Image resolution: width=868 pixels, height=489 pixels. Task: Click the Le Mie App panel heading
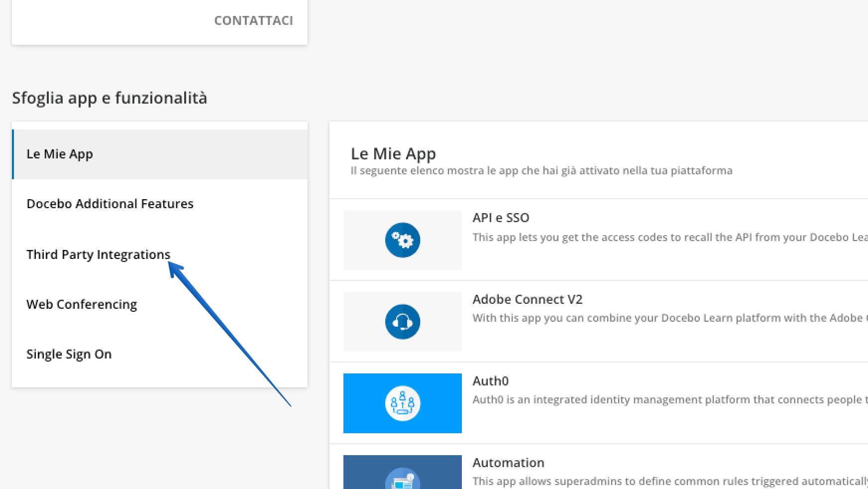point(393,153)
